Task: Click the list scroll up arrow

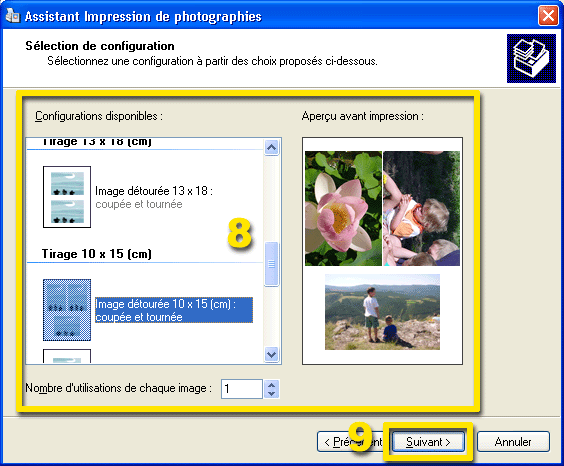Action: click(272, 147)
